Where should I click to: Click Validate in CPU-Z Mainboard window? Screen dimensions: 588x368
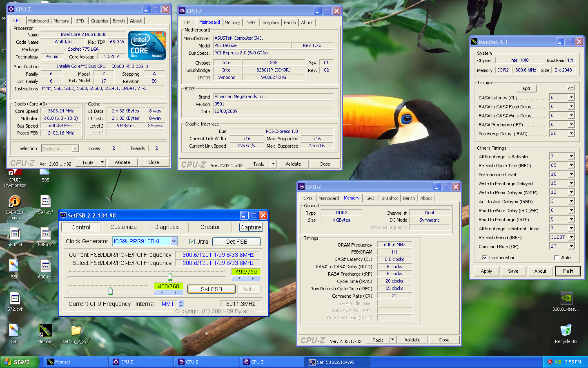pyautogui.click(x=293, y=164)
